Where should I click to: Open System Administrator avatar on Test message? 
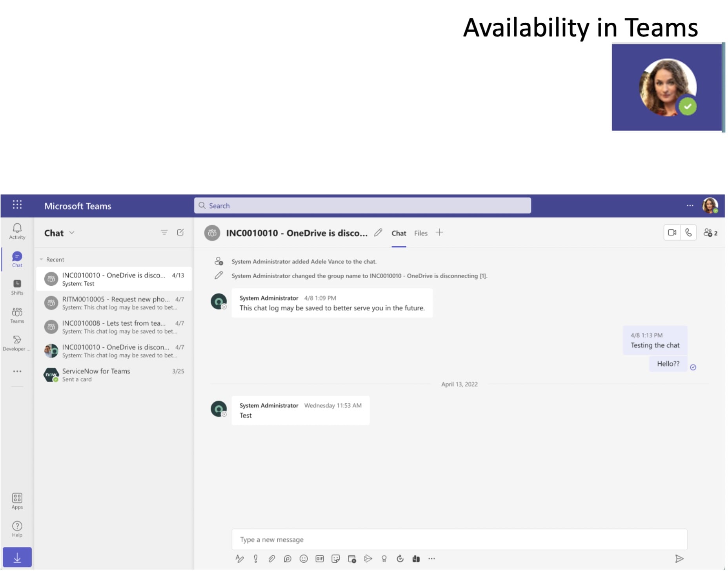tap(219, 409)
